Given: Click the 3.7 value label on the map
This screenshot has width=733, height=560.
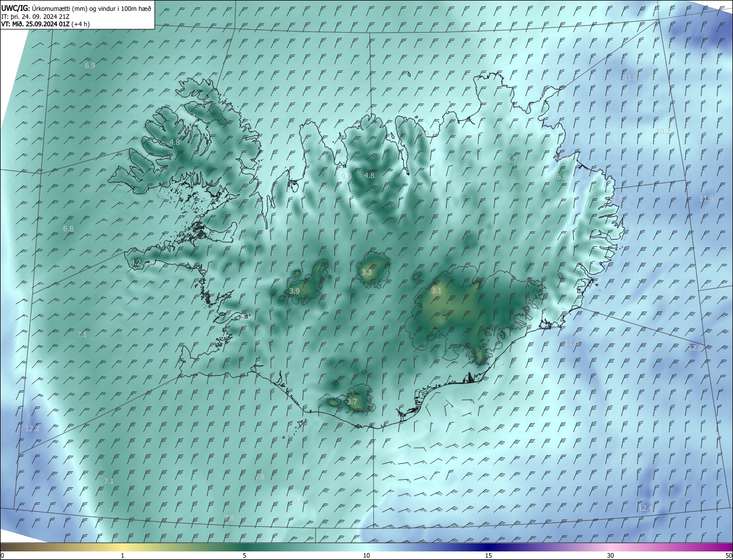Looking at the screenshot, I should [352, 402].
